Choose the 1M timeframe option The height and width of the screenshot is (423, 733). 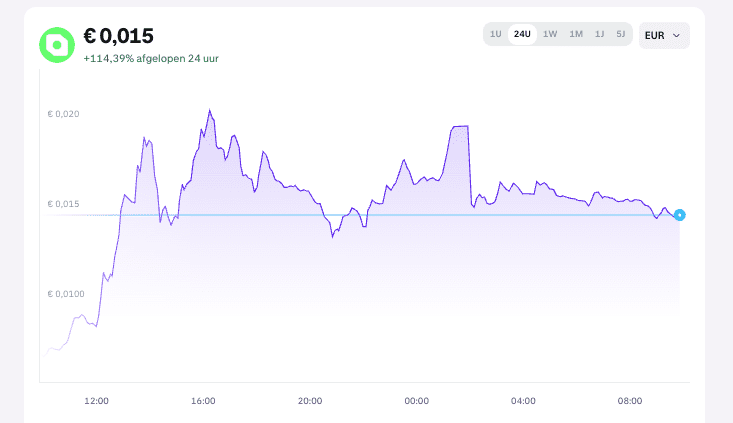click(576, 34)
